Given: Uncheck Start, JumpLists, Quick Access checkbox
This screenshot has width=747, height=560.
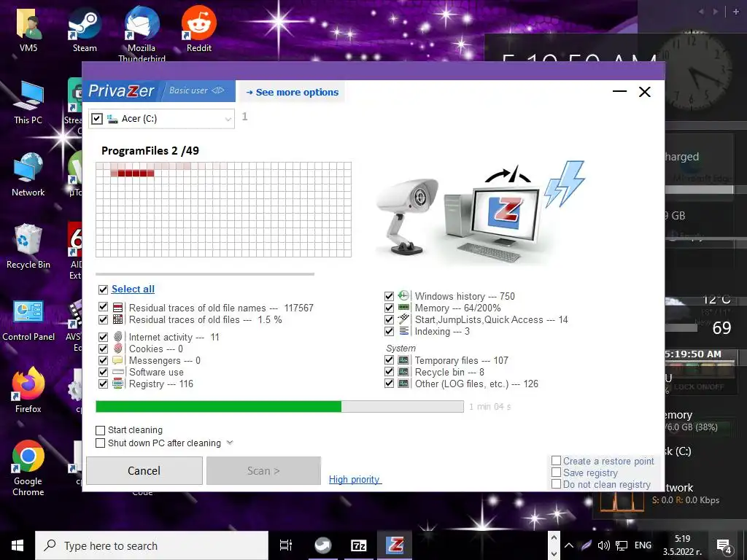Looking at the screenshot, I should (390, 319).
